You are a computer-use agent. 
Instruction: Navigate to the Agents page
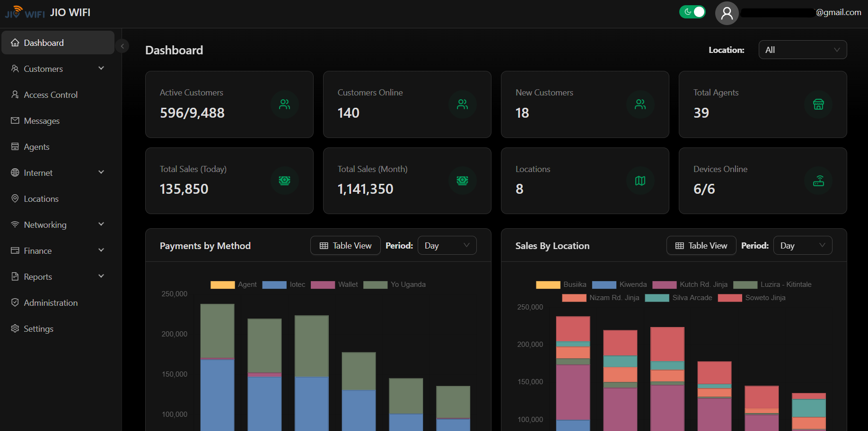coord(58,147)
